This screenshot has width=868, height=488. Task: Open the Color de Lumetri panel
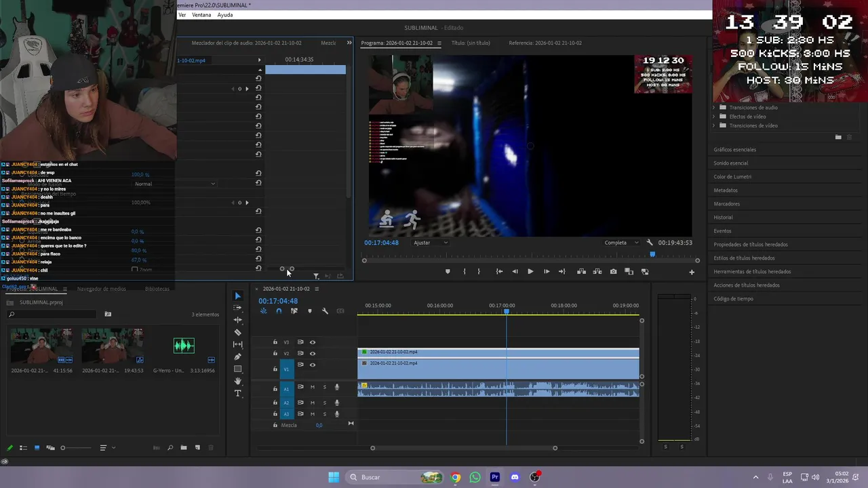click(x=732, y=177)
